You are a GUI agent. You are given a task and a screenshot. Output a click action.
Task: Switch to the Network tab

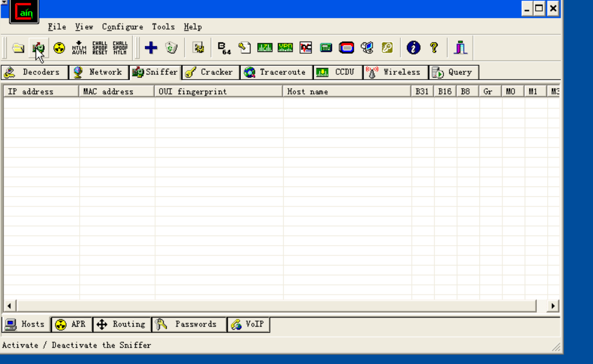tap(99, 72)
